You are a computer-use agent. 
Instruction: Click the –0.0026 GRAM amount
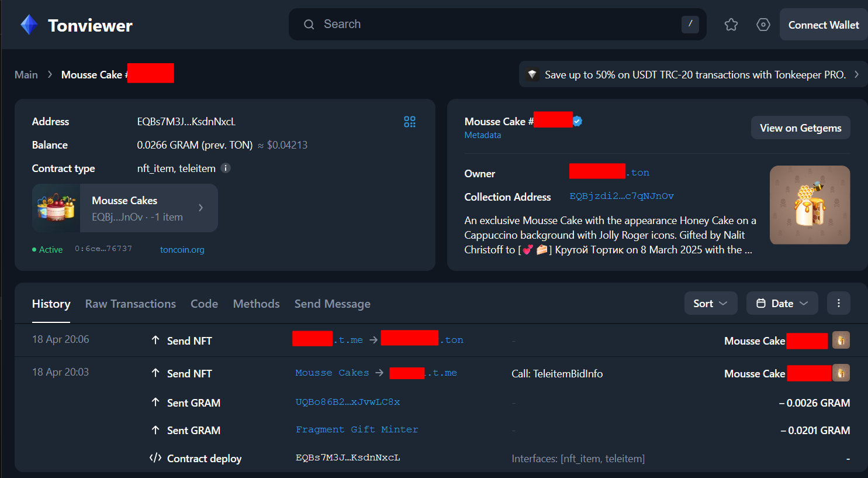click(x=814, y=403)
